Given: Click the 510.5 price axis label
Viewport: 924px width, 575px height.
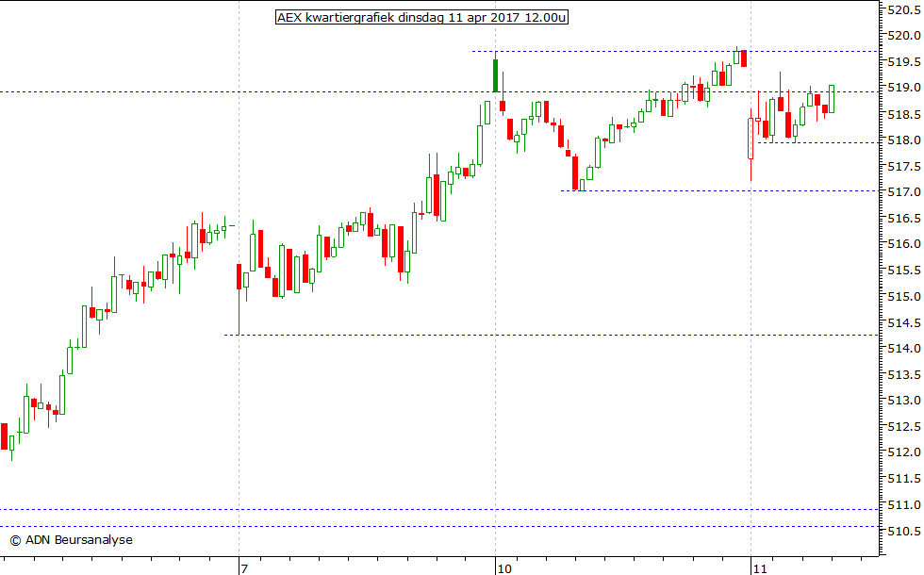Looking at the screenshot, I should pos(904,531).
